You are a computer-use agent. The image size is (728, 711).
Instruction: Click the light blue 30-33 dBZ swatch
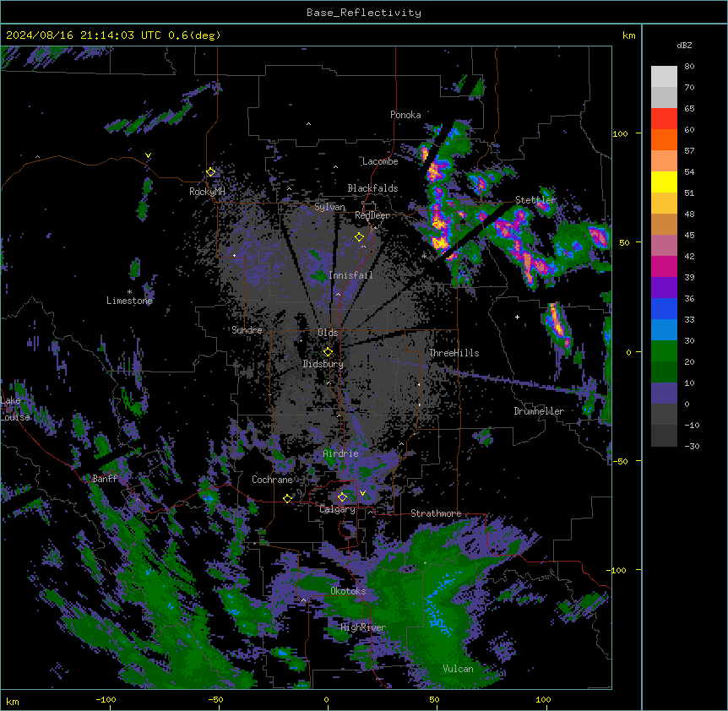coord(664,330)
